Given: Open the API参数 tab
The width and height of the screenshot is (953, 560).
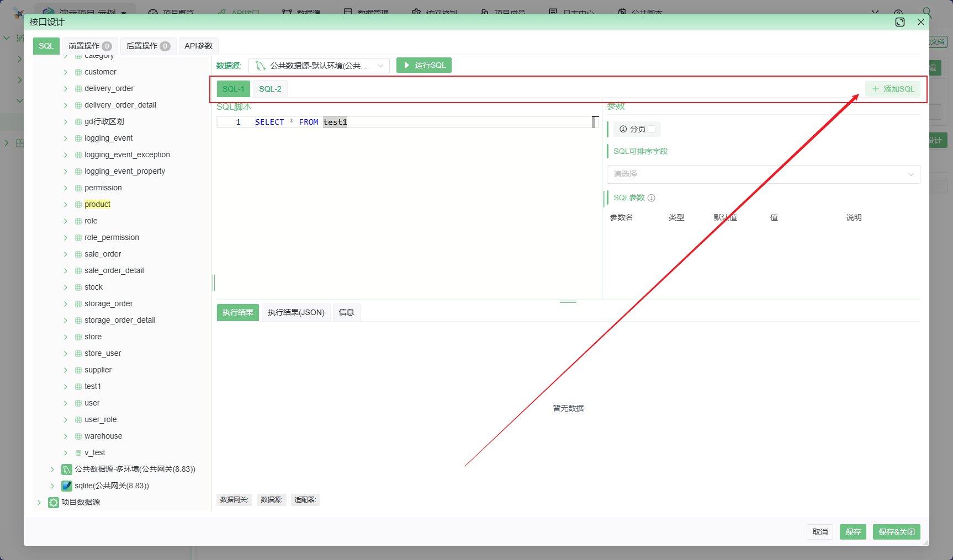Looking at the screenshot, I should [x=198, y=46].
